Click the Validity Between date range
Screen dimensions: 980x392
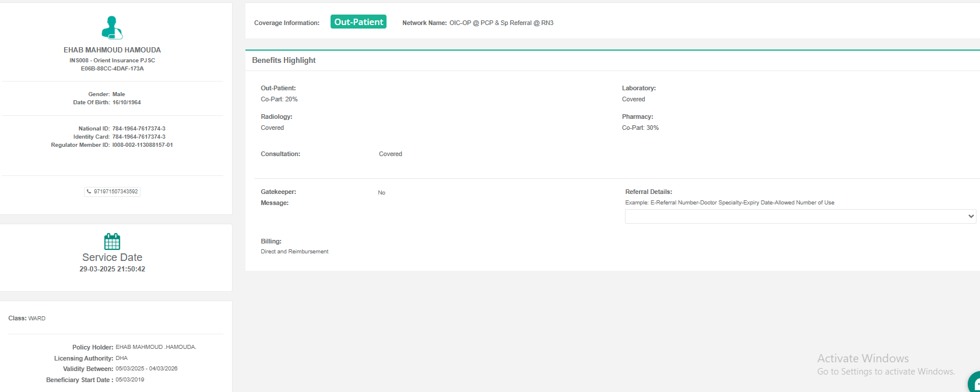[146, 369]
